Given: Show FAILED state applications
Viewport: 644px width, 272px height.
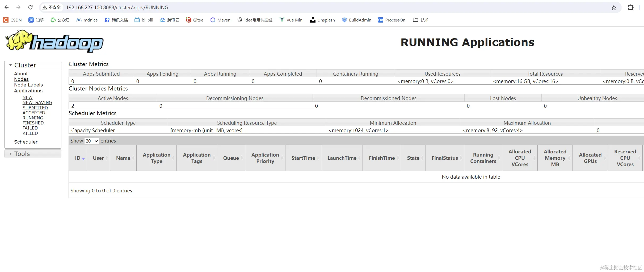Looking at the screenshot, I should click(x=30, y=128).
